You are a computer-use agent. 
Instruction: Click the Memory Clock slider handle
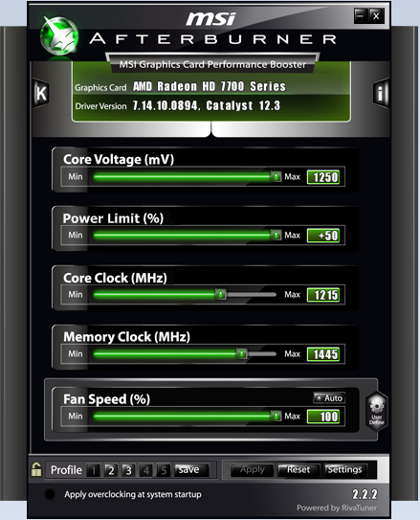click(x=242, y=354)
